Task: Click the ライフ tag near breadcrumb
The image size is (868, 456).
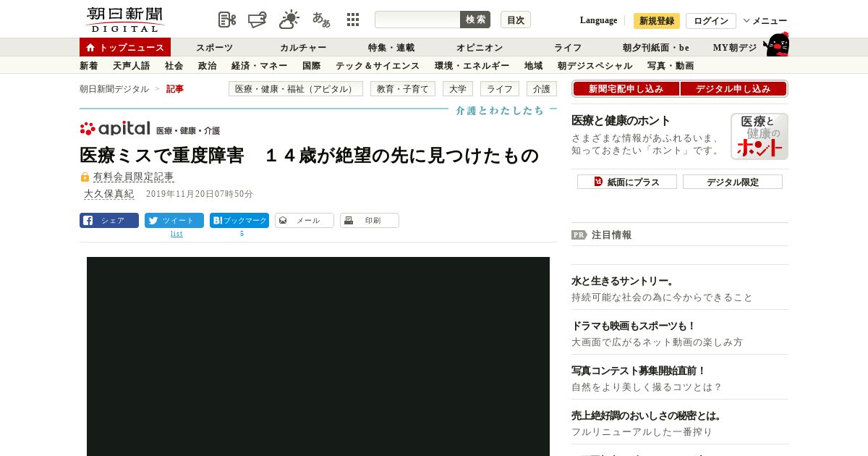Action: pyautogui.click(x=500, y=89)
